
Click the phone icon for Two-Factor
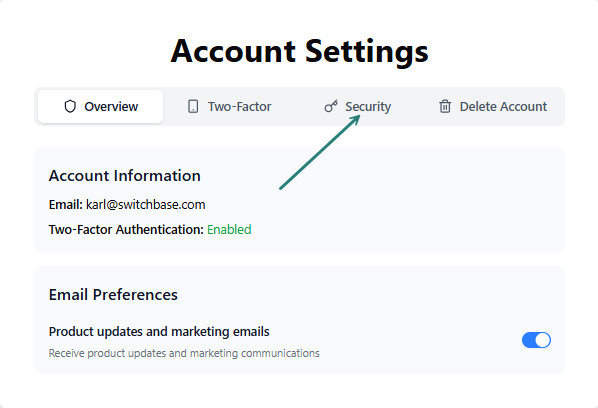pyautogui.click(x=193, y=106)
